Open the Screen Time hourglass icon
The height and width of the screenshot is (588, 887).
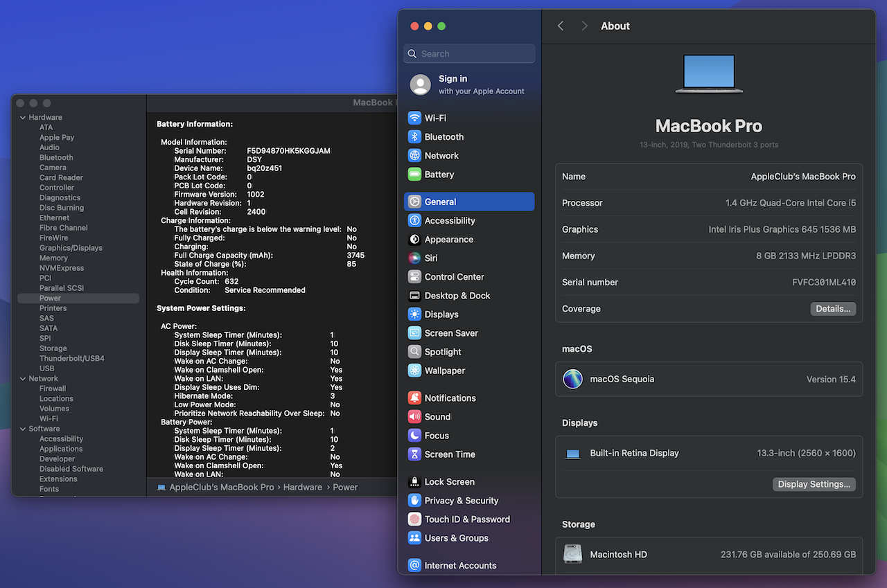point(414,454)
